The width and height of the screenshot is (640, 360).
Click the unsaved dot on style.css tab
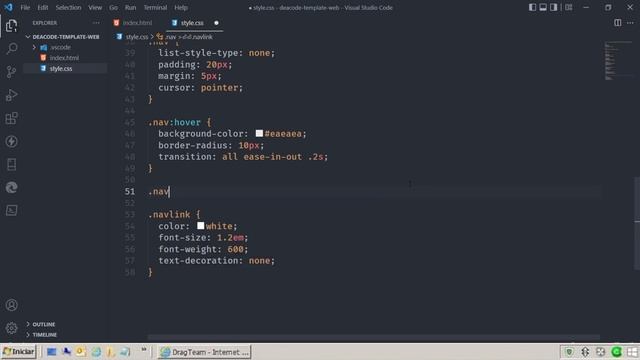point(216,23)
